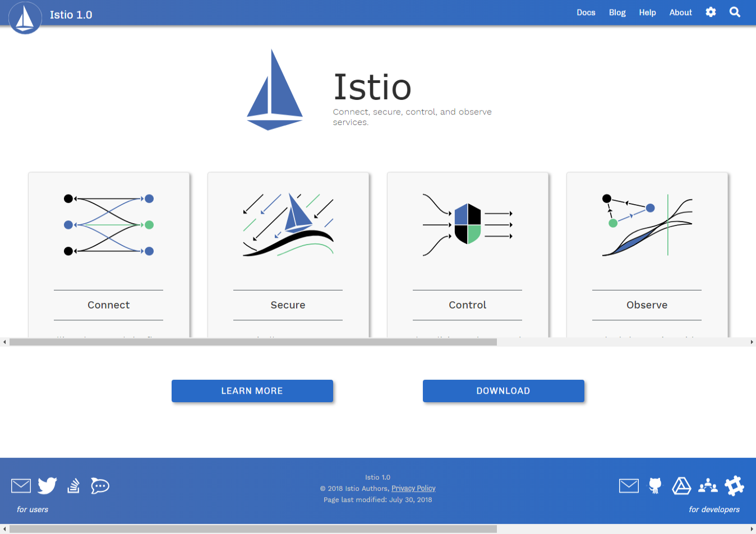Click right arrow of bottom page scrollbar
756x534 pixels.
pos(752,529)
